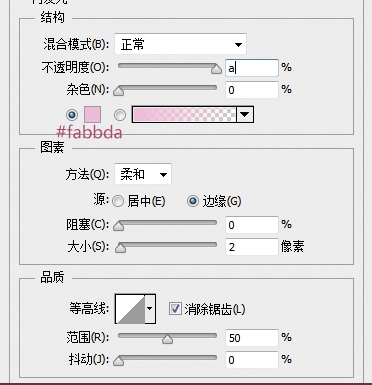Screen dimensions: 372x385
Task: Click the 杂色 noise value field
Action: [x=252, y=90]
